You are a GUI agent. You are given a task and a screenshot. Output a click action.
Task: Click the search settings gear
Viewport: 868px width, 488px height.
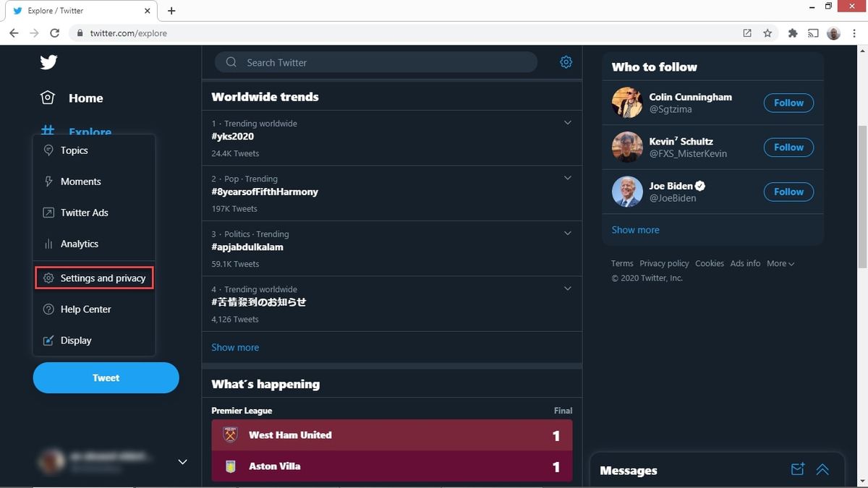pos(566,61)
